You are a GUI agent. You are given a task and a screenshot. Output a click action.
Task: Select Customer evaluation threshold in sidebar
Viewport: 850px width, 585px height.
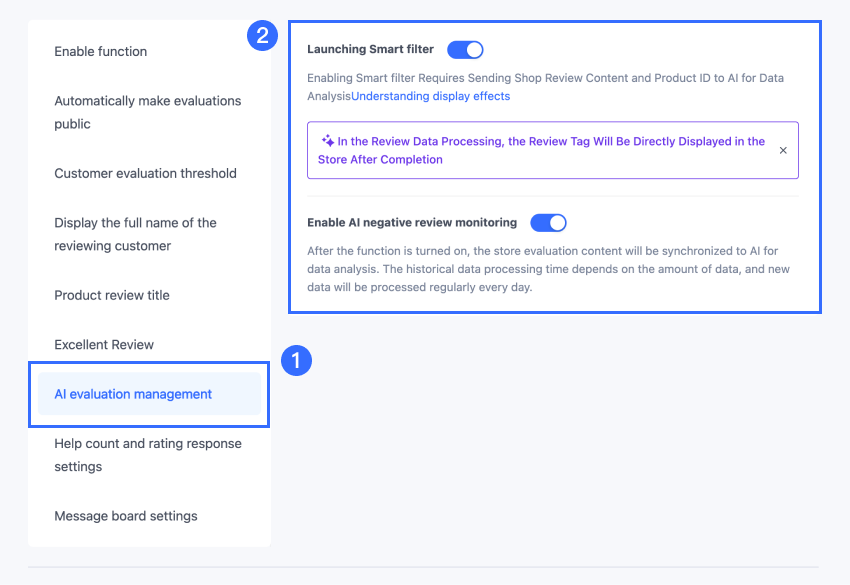point(145,173)
